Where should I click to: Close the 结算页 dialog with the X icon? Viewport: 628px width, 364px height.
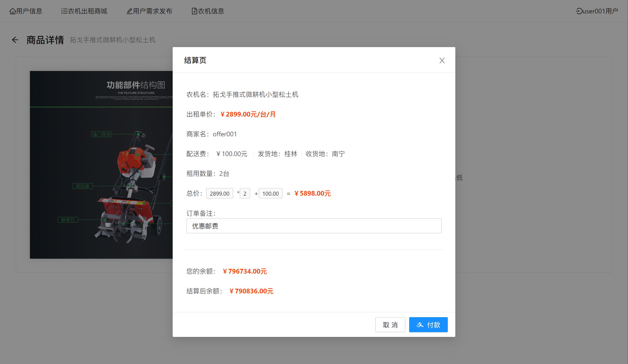tap(442, 61)
